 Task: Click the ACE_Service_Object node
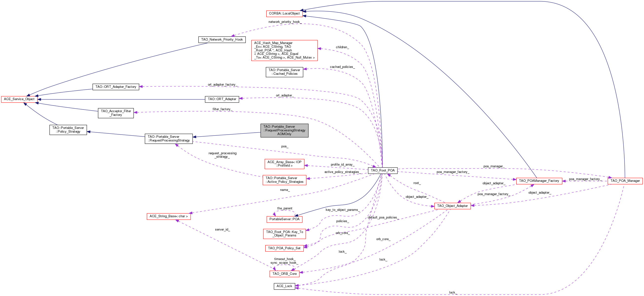pyautogui.click(x=19, y=99)
